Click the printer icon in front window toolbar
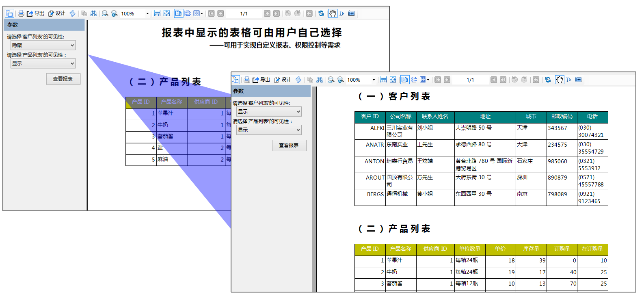Image resolution: width=644 pixels, height=299 pixels. tap(247, 80)
